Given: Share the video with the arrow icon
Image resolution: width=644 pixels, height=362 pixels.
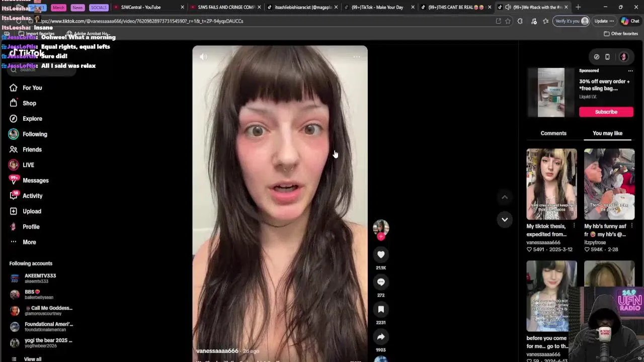Looking at the screenshot, I should (x=381, y=337).
